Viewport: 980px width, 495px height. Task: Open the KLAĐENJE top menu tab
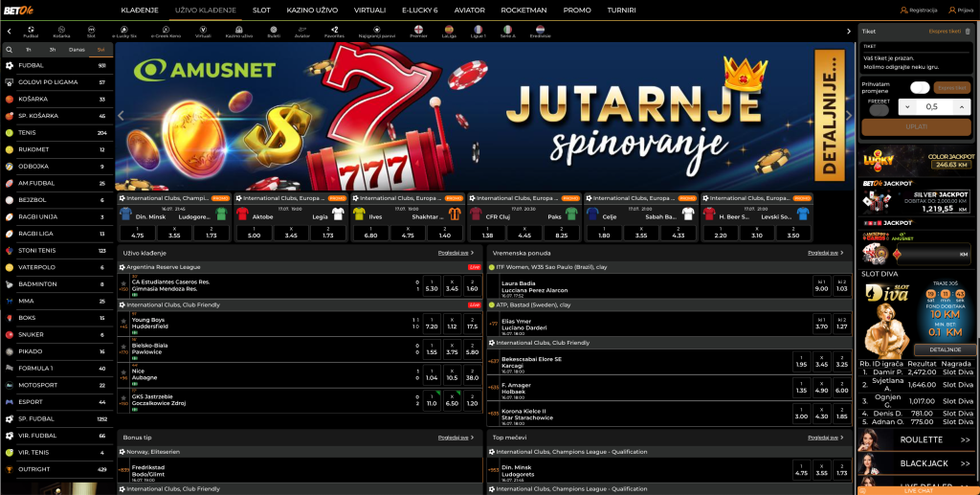click(140, 11)
